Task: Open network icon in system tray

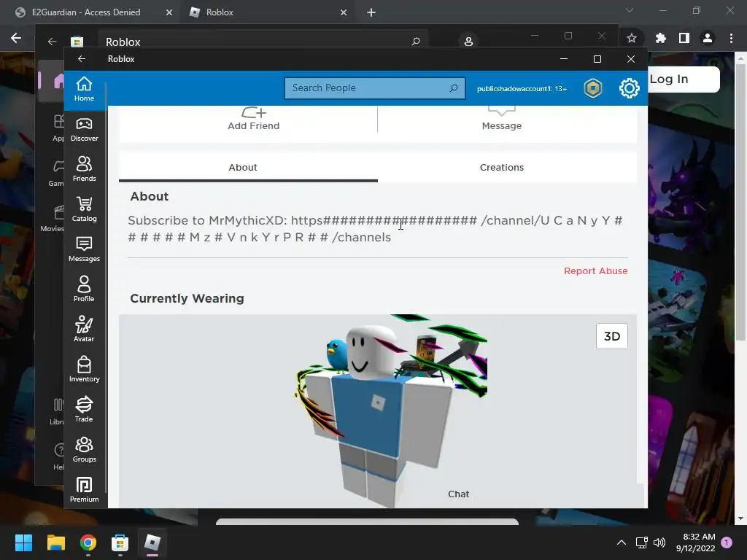Action: tap(641, 542)
